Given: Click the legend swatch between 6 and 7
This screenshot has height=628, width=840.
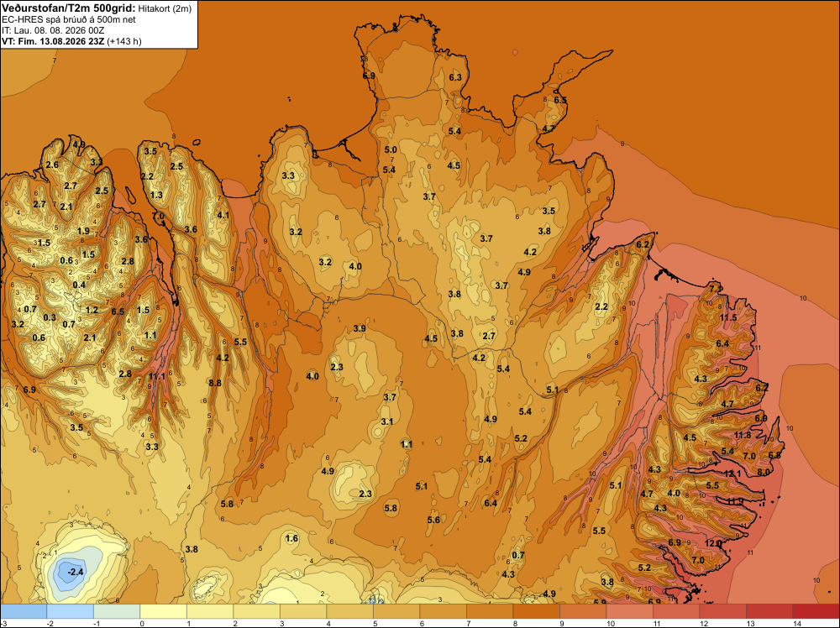Looking at the screenshot, I should [443, 611].
